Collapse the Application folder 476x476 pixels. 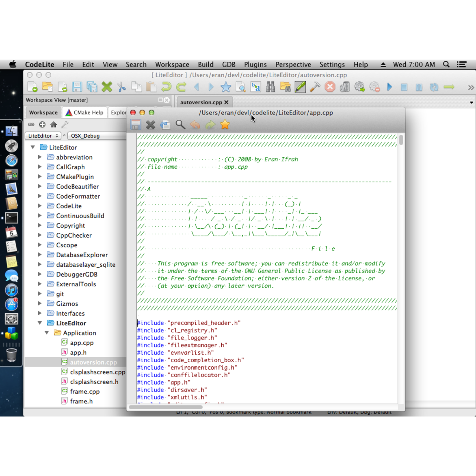click(47, 333)
